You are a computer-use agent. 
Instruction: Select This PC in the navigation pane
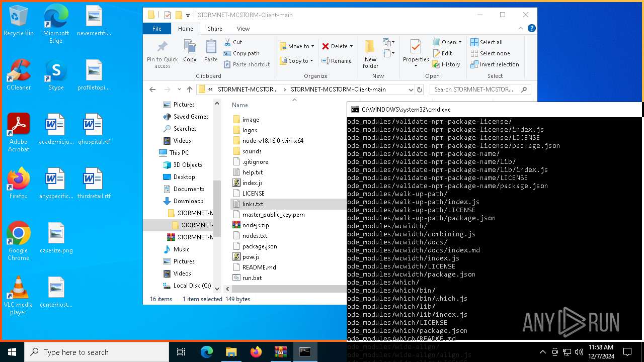(174, 153)
